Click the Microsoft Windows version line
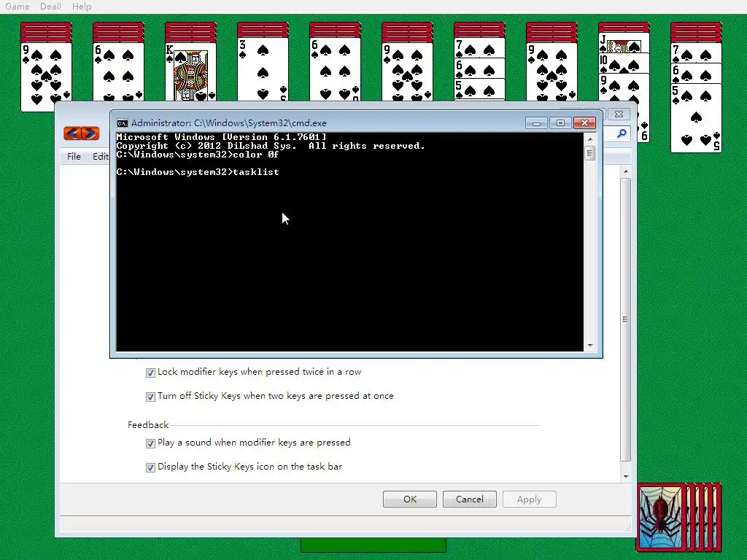The image size is (747, 560). [222, 137]
